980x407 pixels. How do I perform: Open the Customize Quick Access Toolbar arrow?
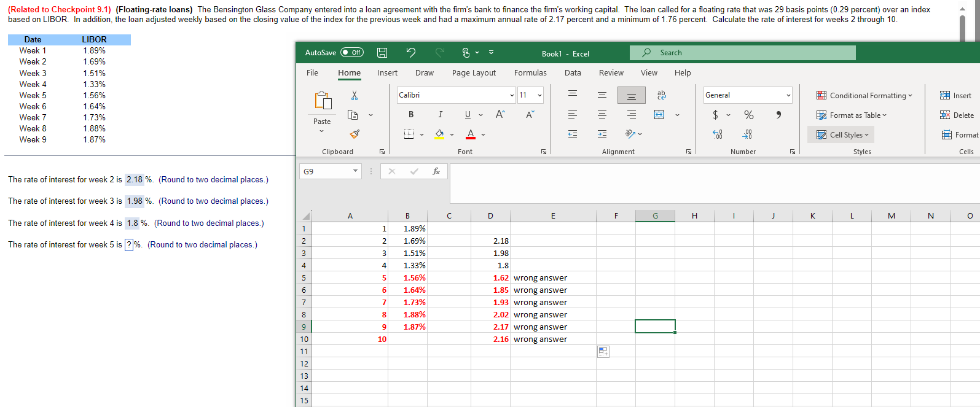coord(491,53)
